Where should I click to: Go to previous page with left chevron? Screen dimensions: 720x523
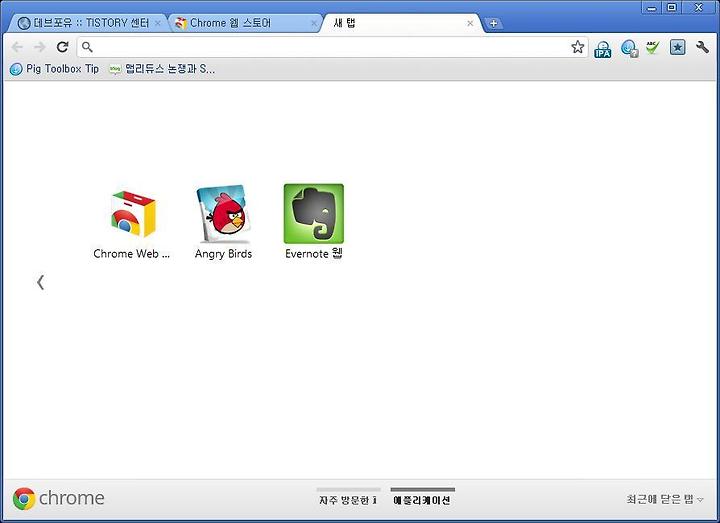[x=40, y=282]
